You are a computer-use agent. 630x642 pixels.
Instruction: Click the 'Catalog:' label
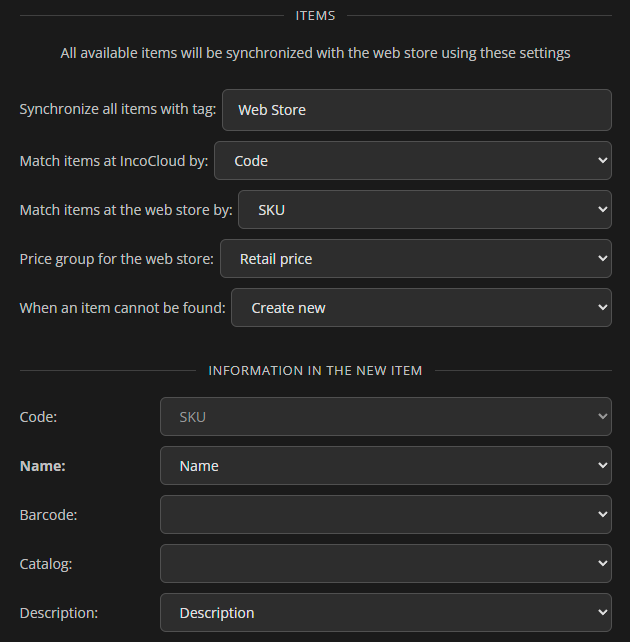(46, 564)
